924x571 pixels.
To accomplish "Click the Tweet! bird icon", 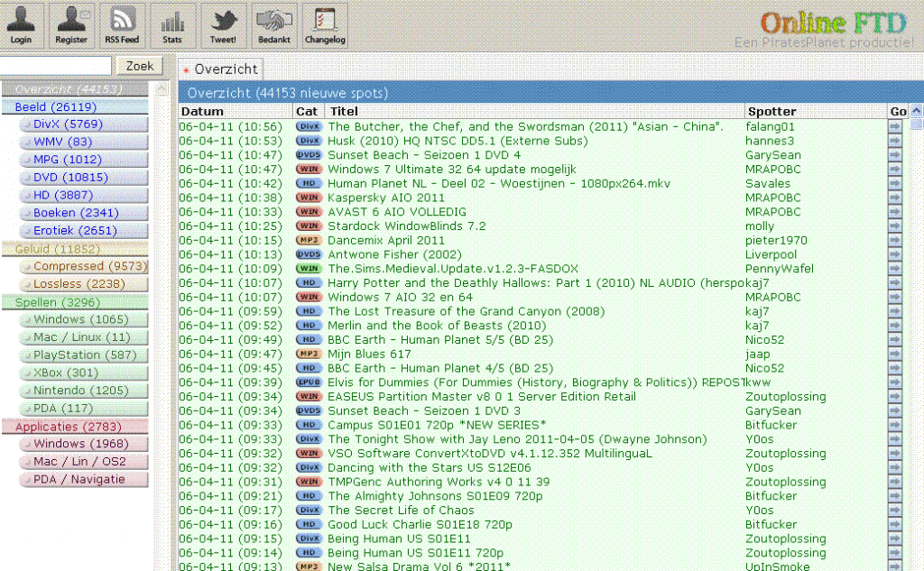I will (x=224, y=25).
